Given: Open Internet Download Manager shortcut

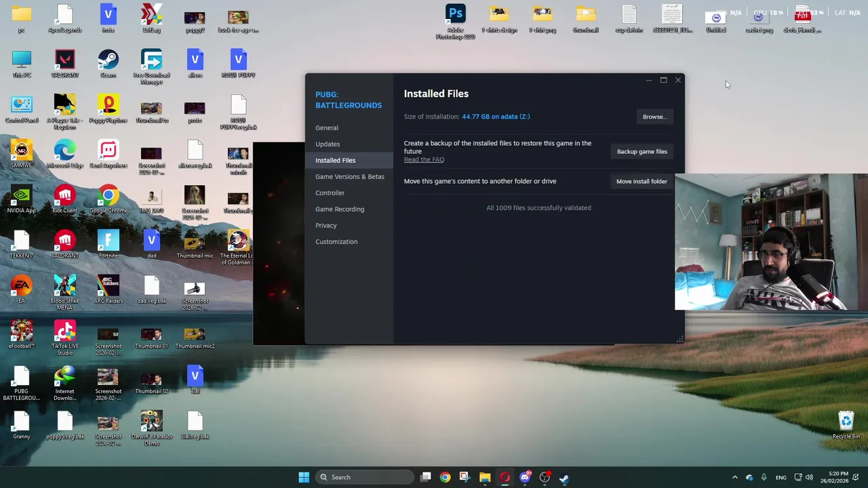Looking at the screenshot, I should point(64,383).
